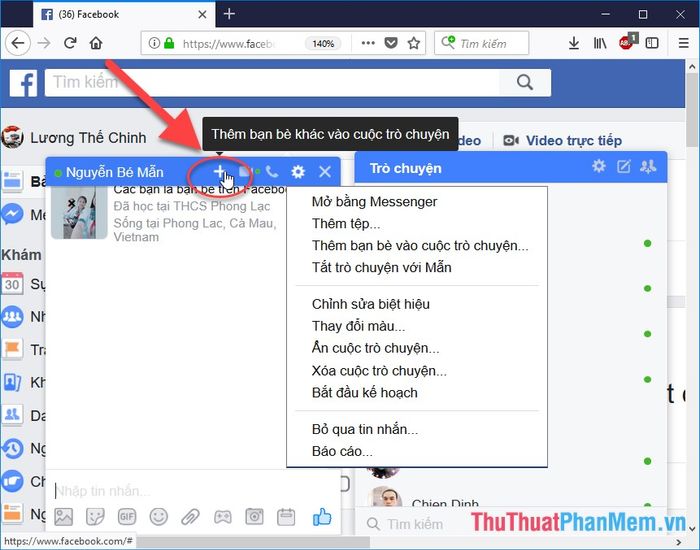Choose Mở bằng Messenger menu item
The height and width of the screenshot is (550, 700).
(374, 202)
